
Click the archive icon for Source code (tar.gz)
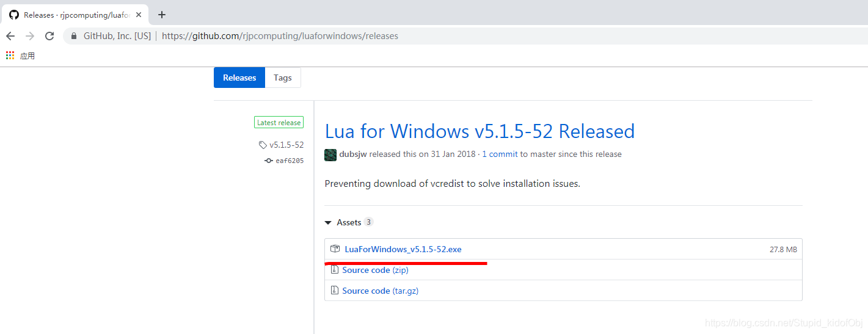point(334,291)
